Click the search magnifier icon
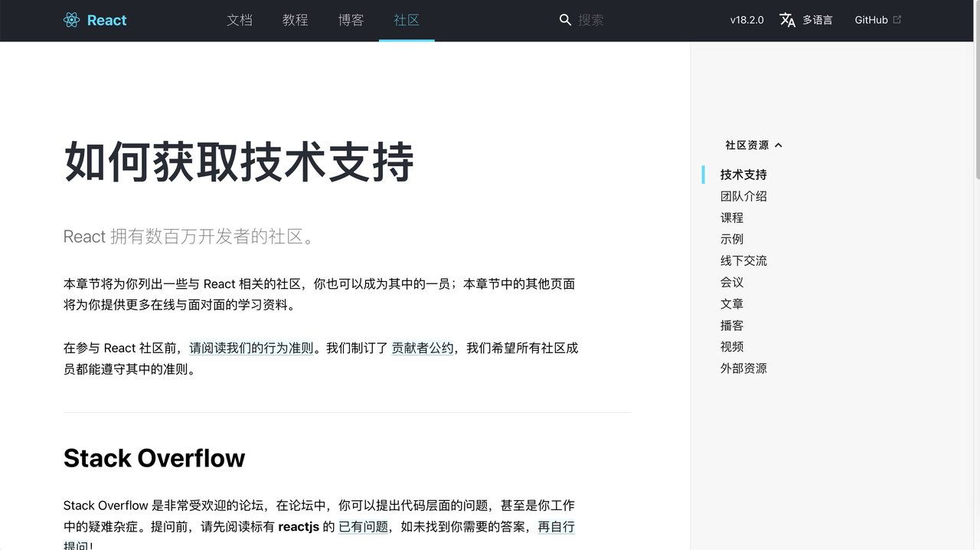 [565, 20]
